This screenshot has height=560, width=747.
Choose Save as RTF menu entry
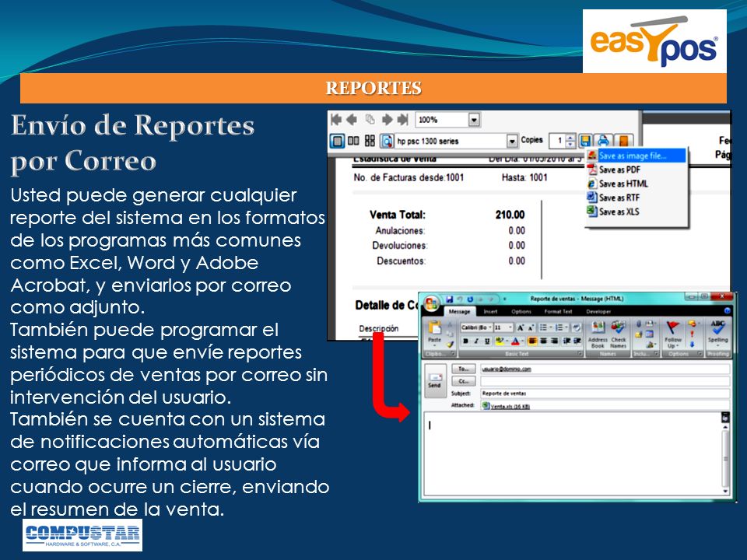click(x=636, y=198)
